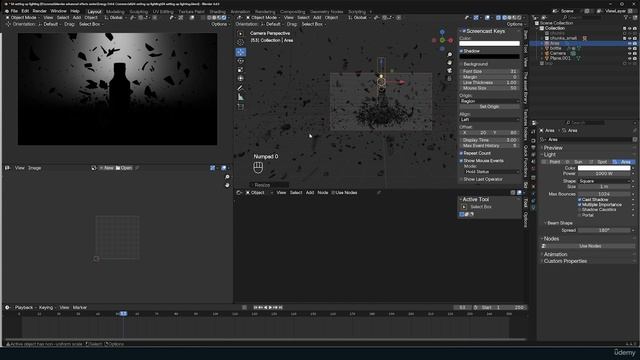Screen dimensions: 640x360
Task: Toggle visibility eye for Camera in outliner
Action: tap(629, 53)
